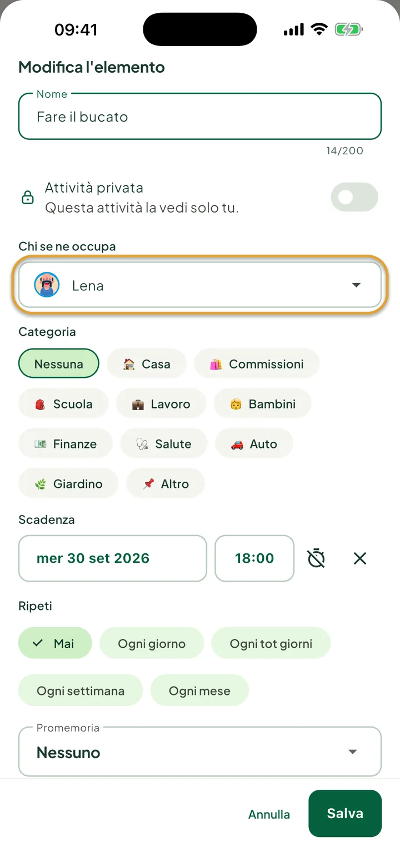Select the Casa category with house icon
The width and height of the screenshot is (400, 868).
point(147,364)
